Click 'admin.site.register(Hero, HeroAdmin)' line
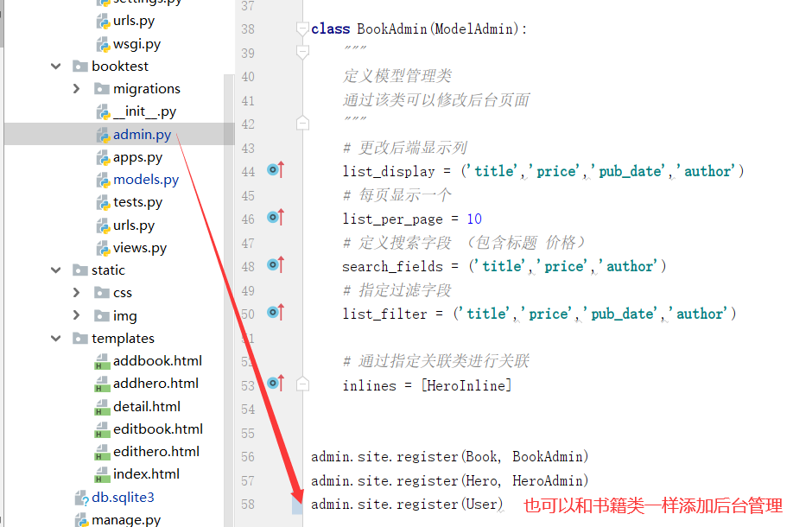Screen dimensions: 812x527 pos(449,481)
